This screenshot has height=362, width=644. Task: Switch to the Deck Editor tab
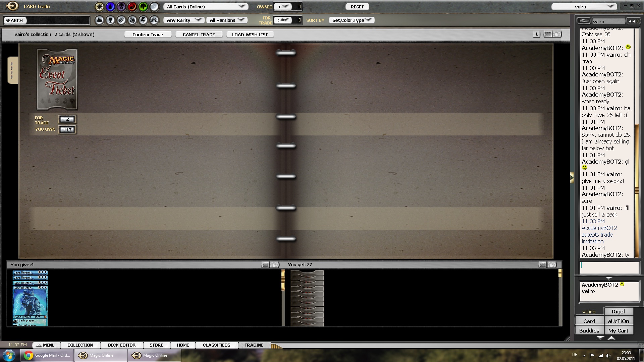121,345
